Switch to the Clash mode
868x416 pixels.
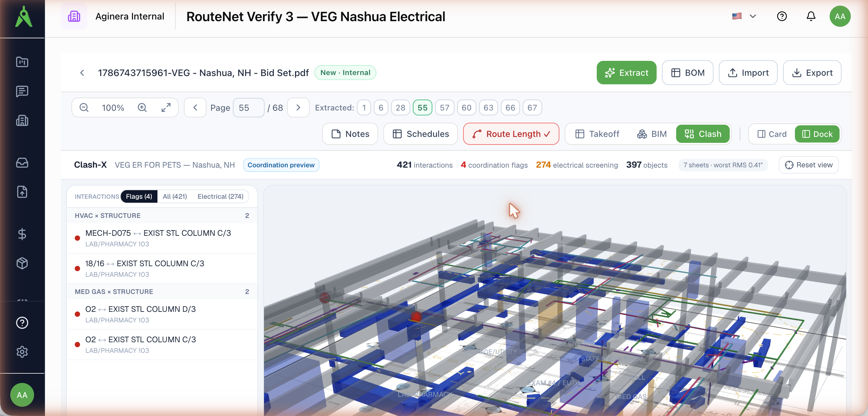click(x=703, y=134)
